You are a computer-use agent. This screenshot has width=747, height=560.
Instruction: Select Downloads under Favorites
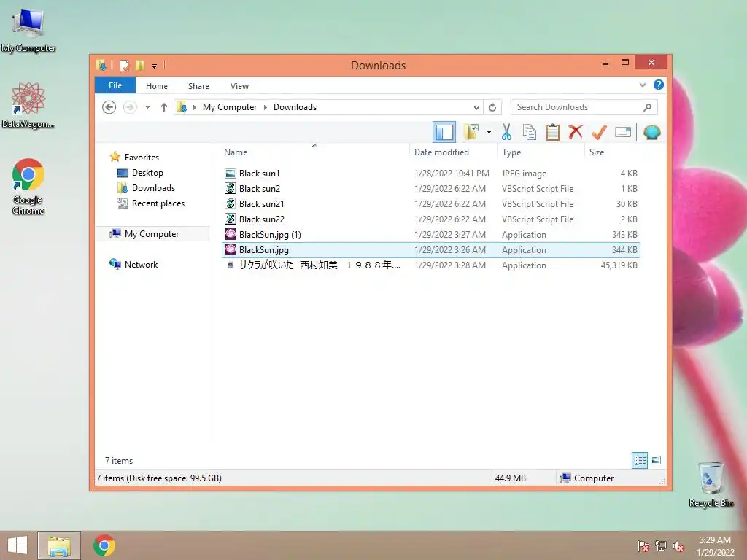coord(153,187)
